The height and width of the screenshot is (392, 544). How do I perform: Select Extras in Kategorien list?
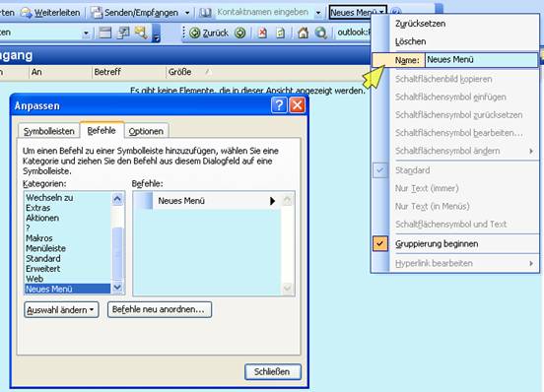(x=68, y=208)
